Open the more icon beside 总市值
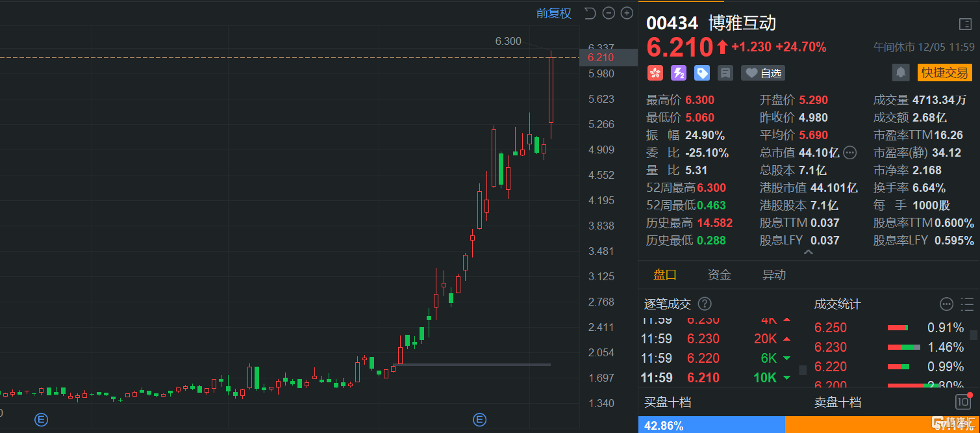This screenshot has height=433, width=980. tap(849, 153)
